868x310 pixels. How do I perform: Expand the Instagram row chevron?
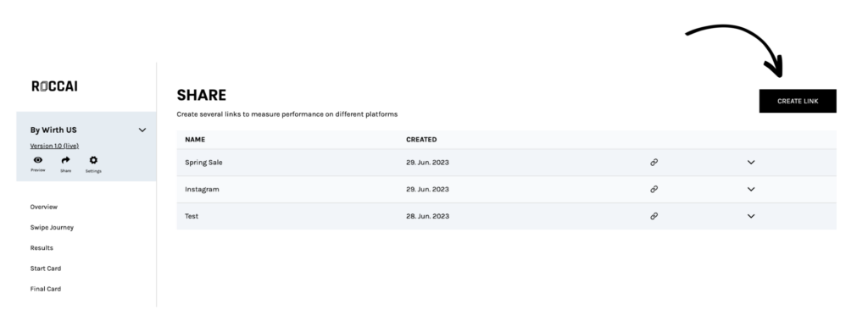[751, 190]
